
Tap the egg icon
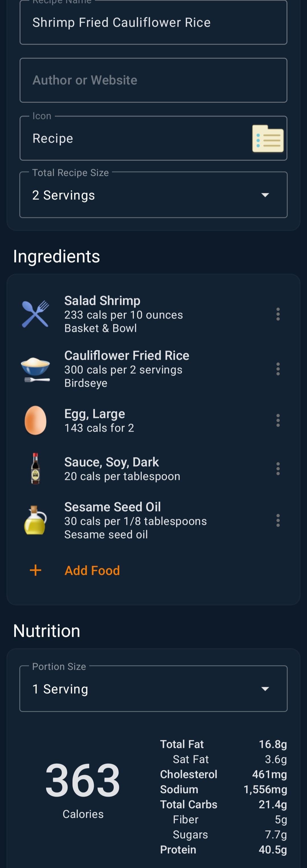point(35,420)
